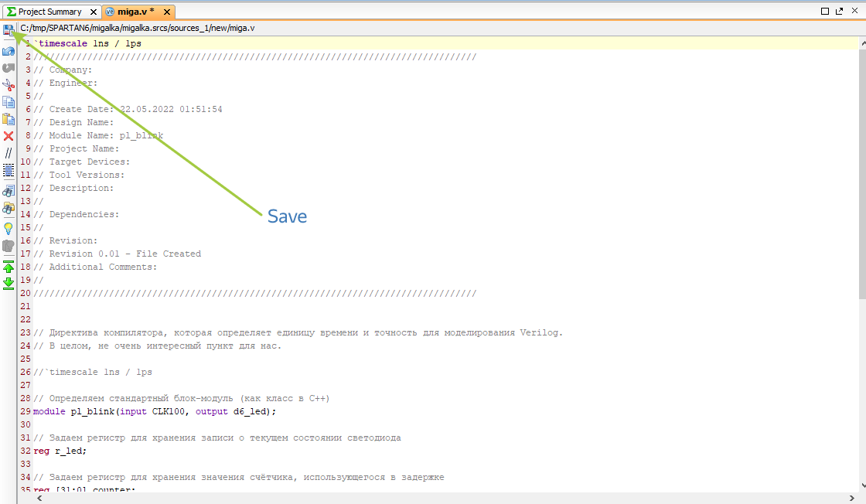Image resolution: width=866 pixels, height=504 pixels.
Task: Switch to the Project Summary tab
Action: click(49, 12)
